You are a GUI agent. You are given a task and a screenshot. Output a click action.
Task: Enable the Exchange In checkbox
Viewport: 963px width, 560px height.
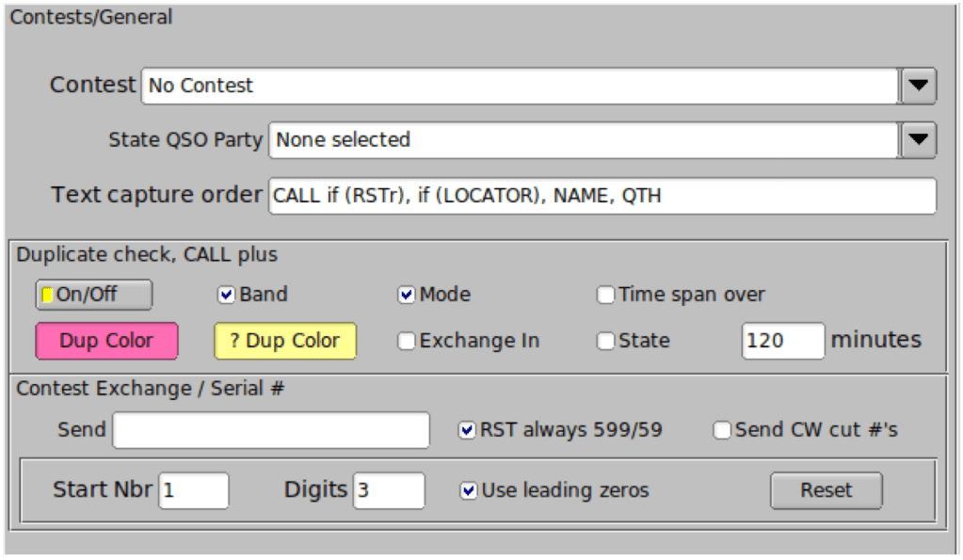[x=407, y=341]
